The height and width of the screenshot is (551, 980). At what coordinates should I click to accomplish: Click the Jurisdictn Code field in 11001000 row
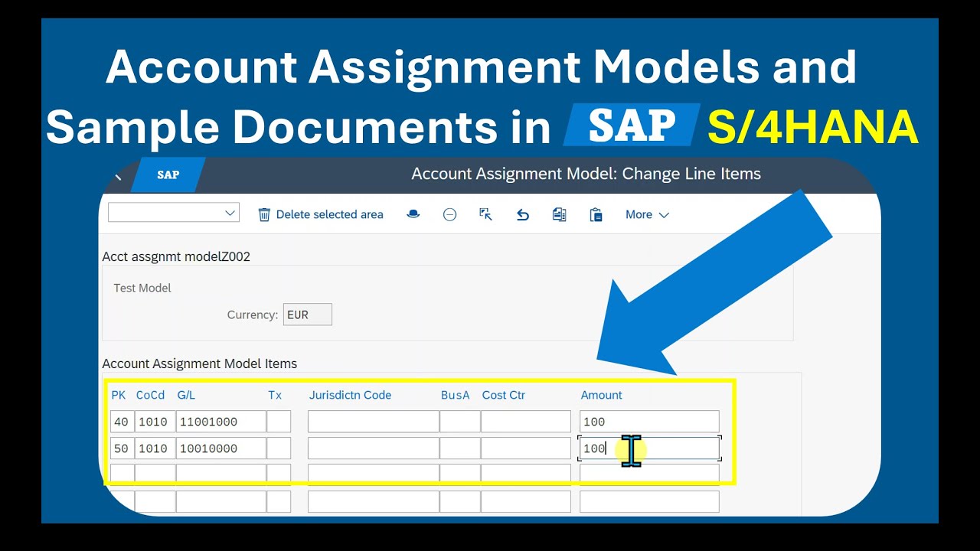374,422
